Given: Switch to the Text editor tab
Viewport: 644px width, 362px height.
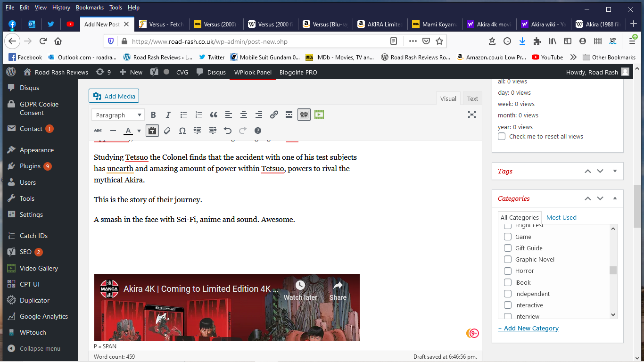Looking at the screenshot, I should [472, 99].
